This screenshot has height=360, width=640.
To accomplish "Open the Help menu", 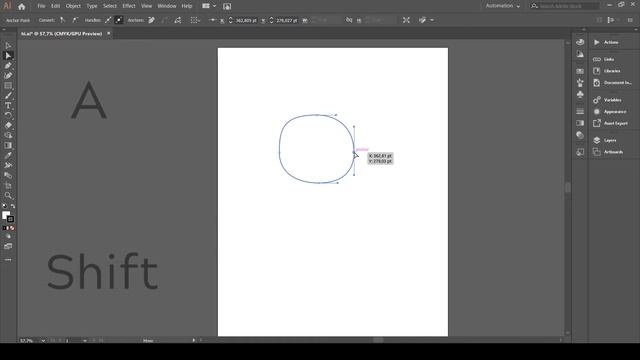I will point(187,6).
